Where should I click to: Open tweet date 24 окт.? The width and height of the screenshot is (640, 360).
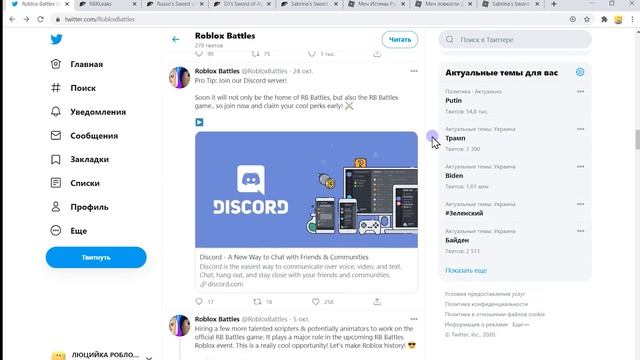click(302, 71)
